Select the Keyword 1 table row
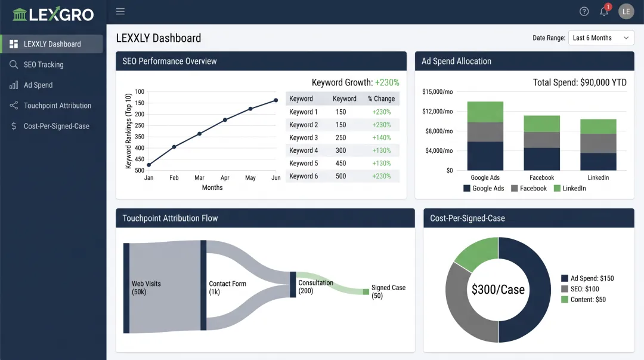The height and width of the screenshot is (360, 644). coord(342,112)
